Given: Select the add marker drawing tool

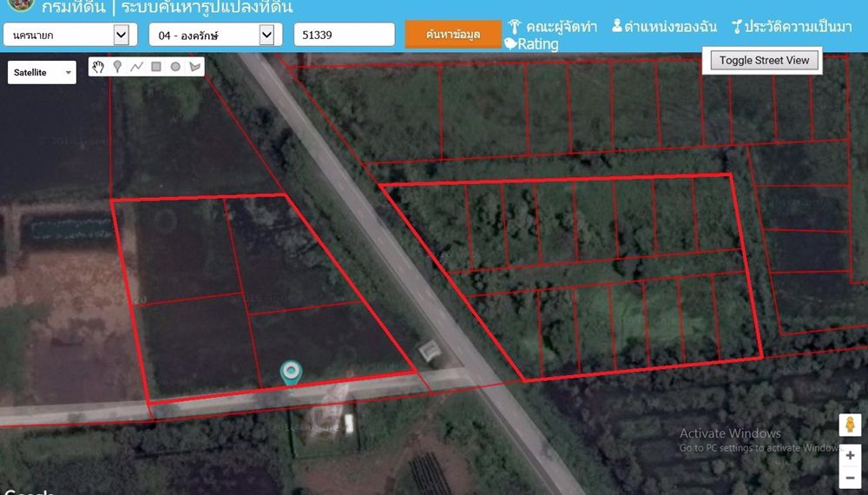Looking at the screenshot, I should pyautogui.click(x=117, y=67).
